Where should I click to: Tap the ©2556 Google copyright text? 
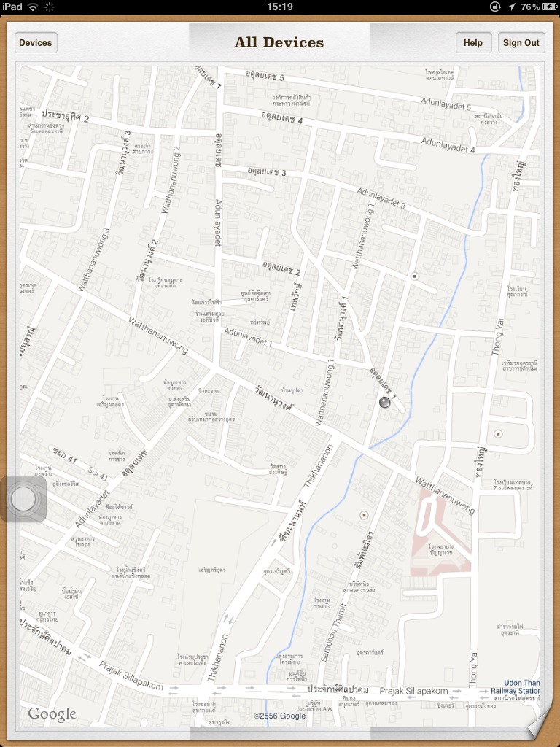point(279,716)
